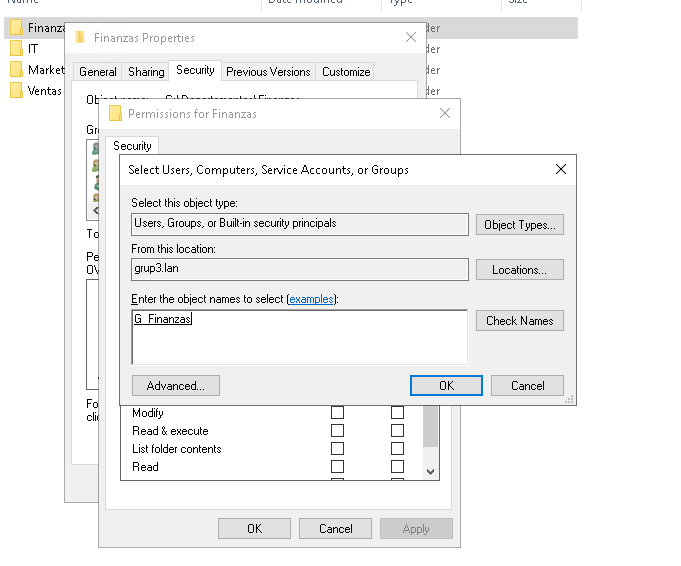The image size is (681, 566).
Task: Open the Locations picker
Action: 519,270
